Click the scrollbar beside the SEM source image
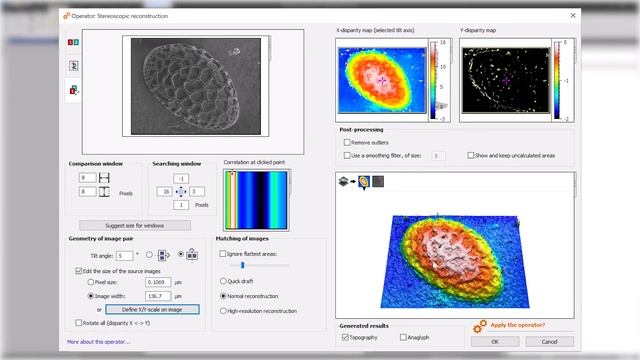This screenshot has width=640, height=360. pyautogui.click(x=270, y=49)
